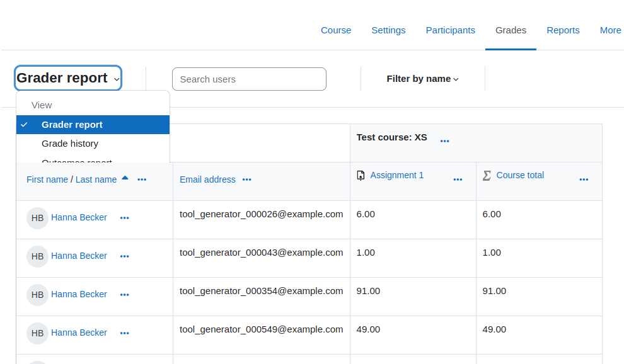This screenshot has height=364, width=624.
Task: Focus the Search users field
Action: pos(249,79)
